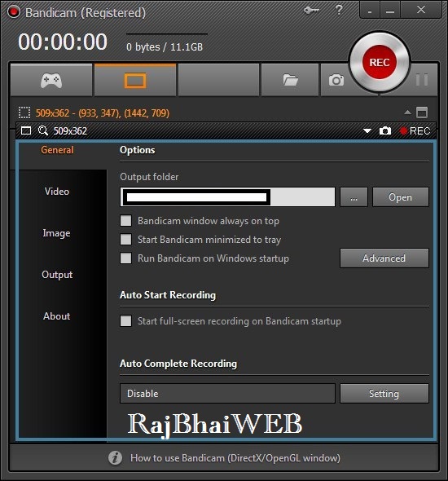The width and height of the screenshot is (448, 481).
Task: Open the How to use Bandicam link
Action: (x=235, y=458)
